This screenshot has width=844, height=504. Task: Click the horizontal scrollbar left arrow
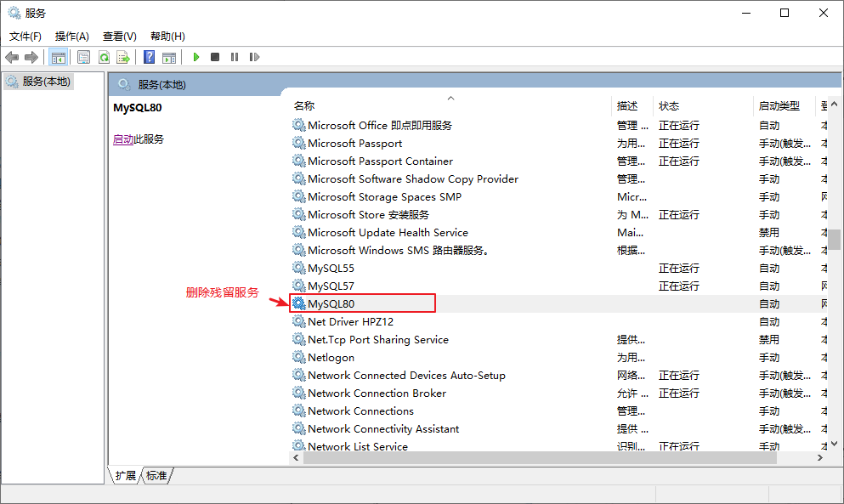(x=296, y=458)
